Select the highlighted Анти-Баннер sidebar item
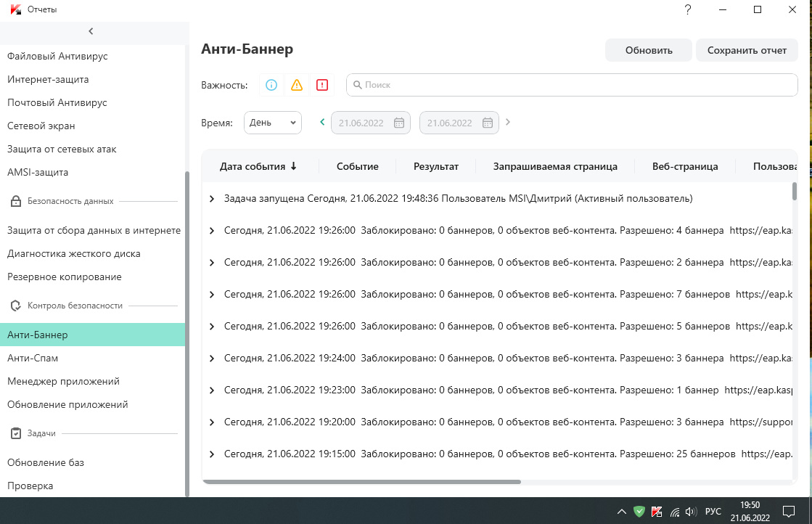Image resolution: width=812 pixels, height=524 pixels. click(92, 335)
